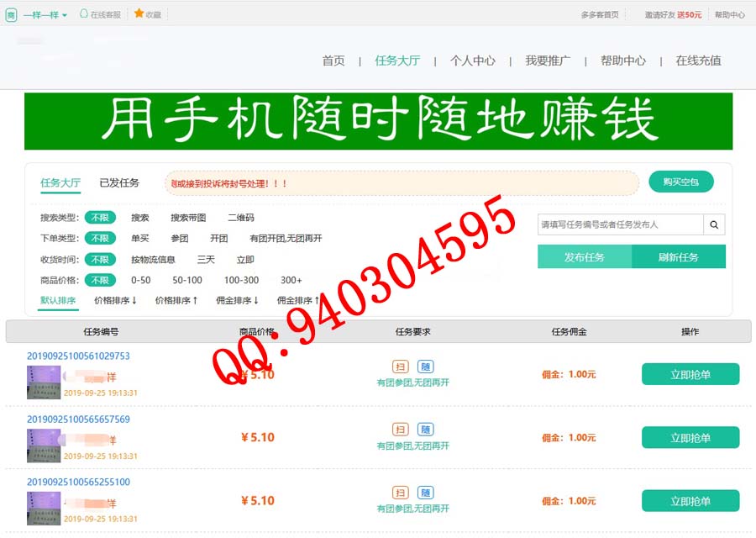This screenshot has width=756, height=538.
Task: Click the blue 随 badge in the first task
Action: (x=426, y=367)
